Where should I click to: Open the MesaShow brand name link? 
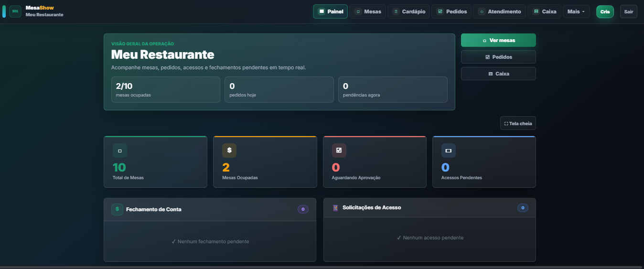tap(40, 8)
